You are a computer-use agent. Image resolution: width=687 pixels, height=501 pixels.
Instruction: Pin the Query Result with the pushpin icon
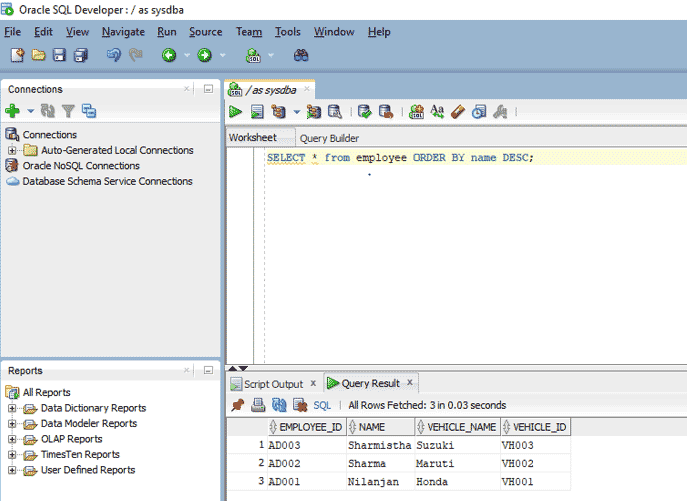[237, 405]
